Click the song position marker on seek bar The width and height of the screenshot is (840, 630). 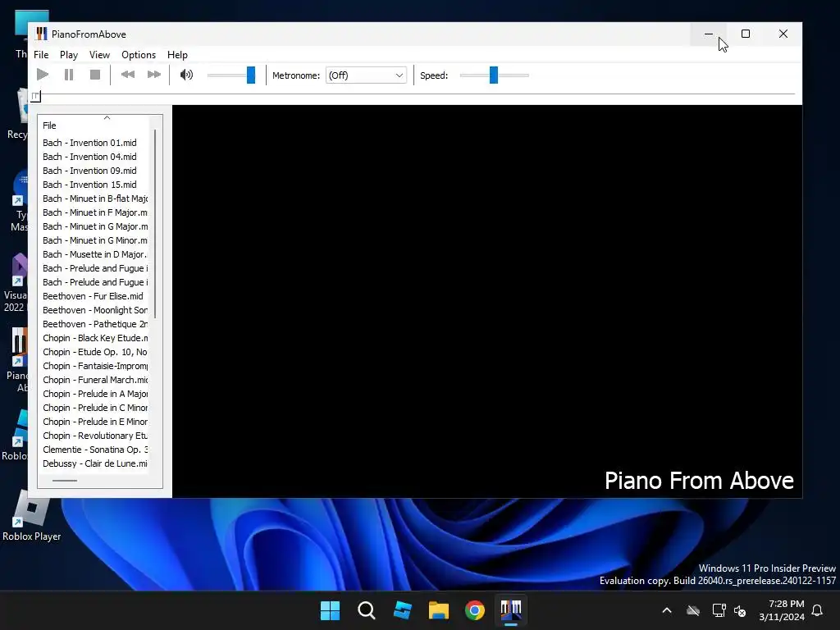(35, 96)
